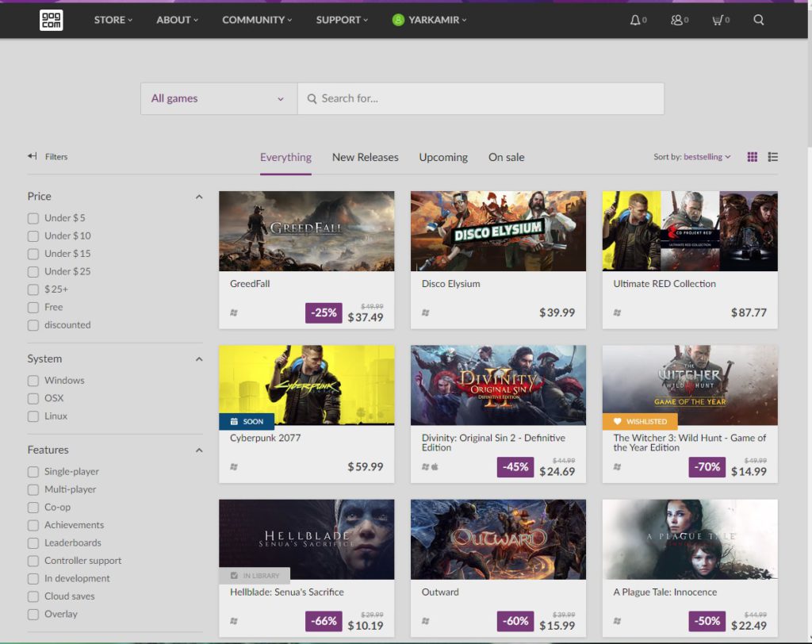812x644 pixels.
Task: Switch to grid view icon
Action: point(753,157)
